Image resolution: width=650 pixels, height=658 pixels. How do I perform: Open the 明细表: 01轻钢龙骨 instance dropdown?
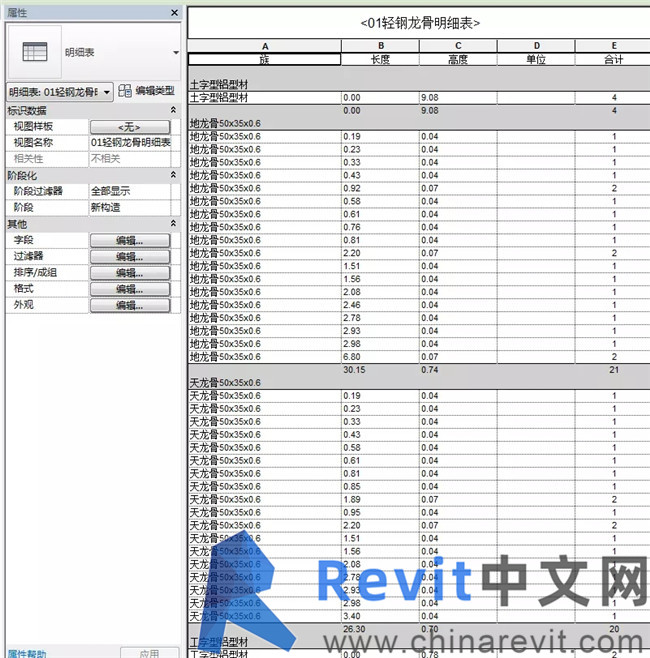[60, 92]
